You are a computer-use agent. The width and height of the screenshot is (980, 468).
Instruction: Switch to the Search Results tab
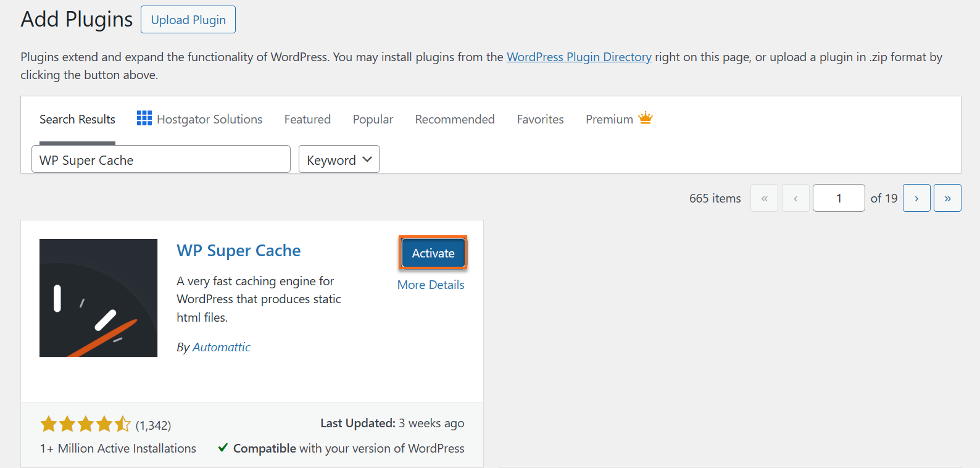(x=77, y=119)
